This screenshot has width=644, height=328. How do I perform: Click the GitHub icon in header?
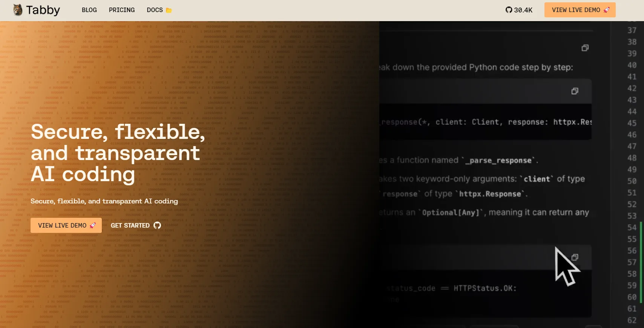click(x=509, y=10)
